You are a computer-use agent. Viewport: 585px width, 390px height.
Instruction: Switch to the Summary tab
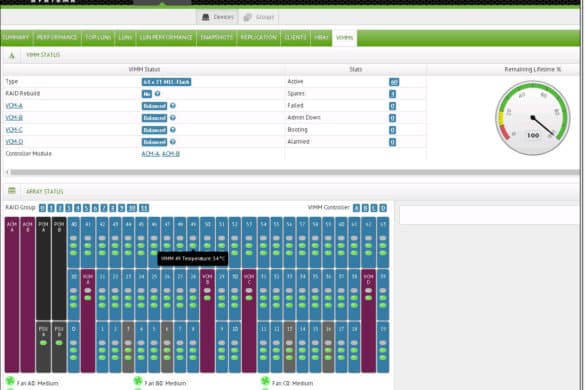16,38
